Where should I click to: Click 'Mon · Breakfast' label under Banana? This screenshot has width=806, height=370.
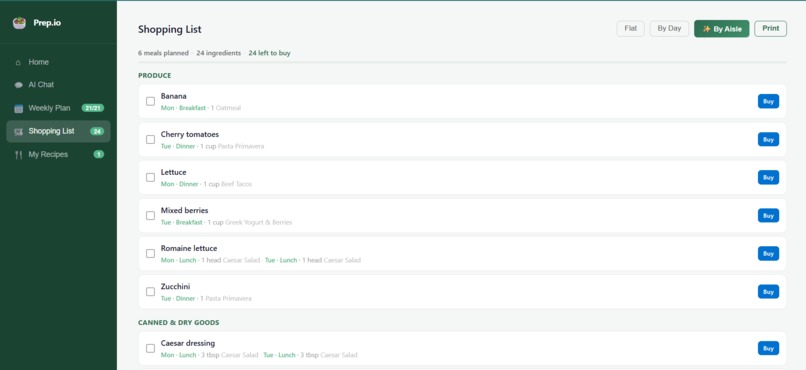[x=183, y=108]
